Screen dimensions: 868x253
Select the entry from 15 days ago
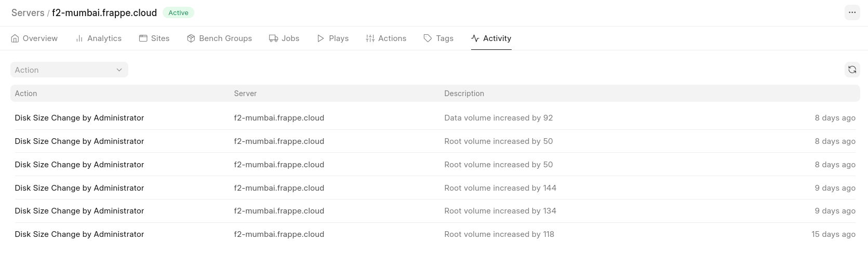(435, 234)
